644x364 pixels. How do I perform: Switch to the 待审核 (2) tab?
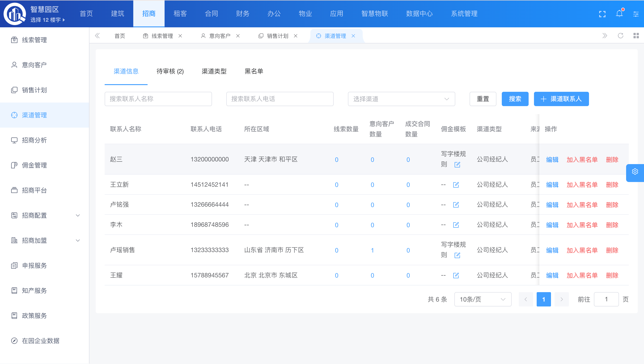point(170,71)
